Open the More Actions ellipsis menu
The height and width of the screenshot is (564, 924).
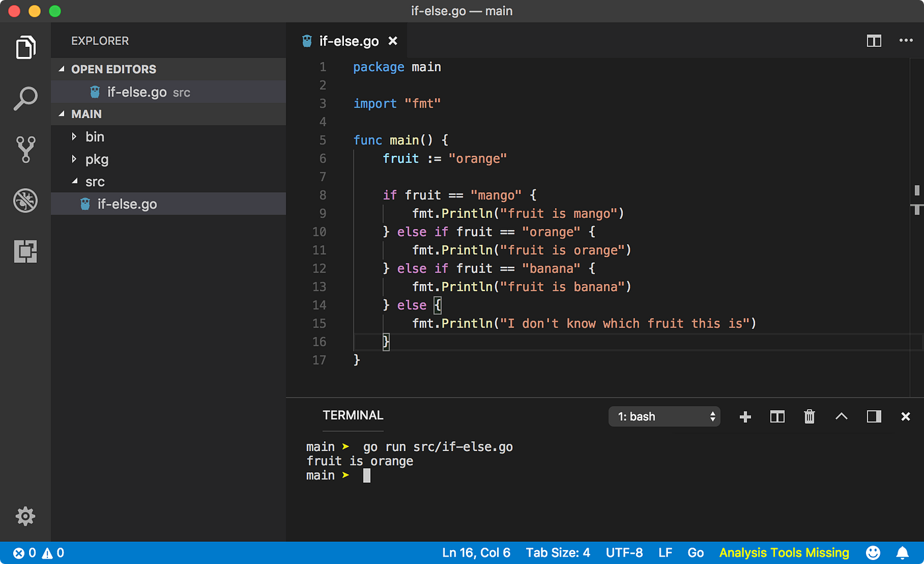(906, 40)
